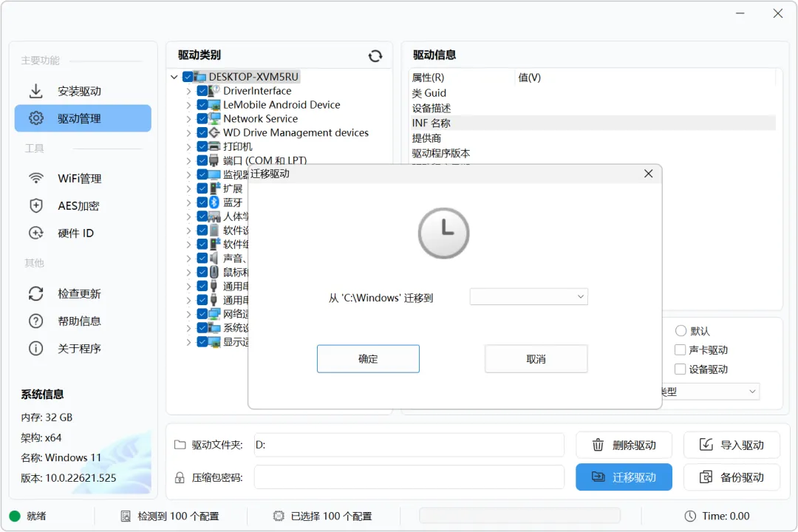
Task: Enable the 声卡驱动 checkbox
Action: 680,349
